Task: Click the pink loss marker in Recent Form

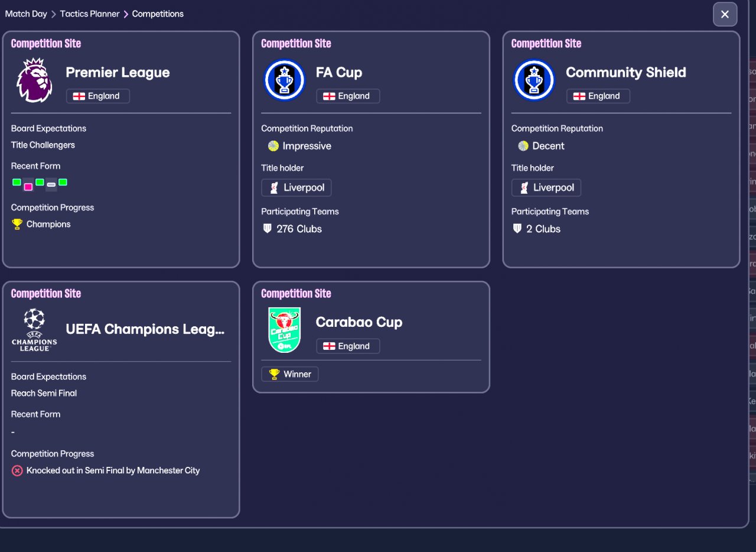Action: click(28, 187)
